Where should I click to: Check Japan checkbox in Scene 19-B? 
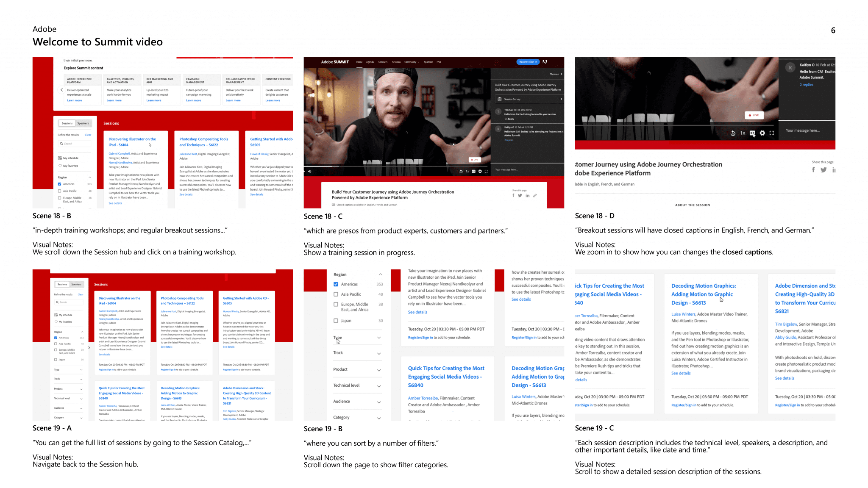click(x=336, y=321)
